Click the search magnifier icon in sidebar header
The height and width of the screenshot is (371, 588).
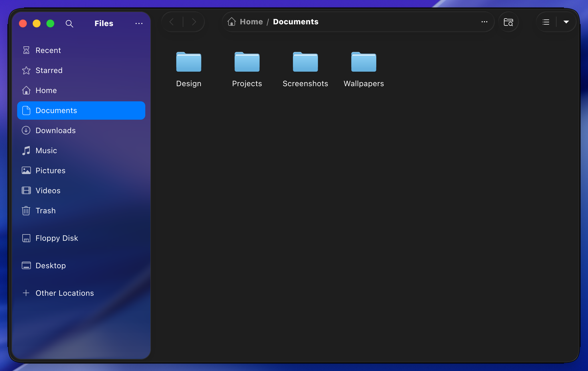(x=69, y=23)
